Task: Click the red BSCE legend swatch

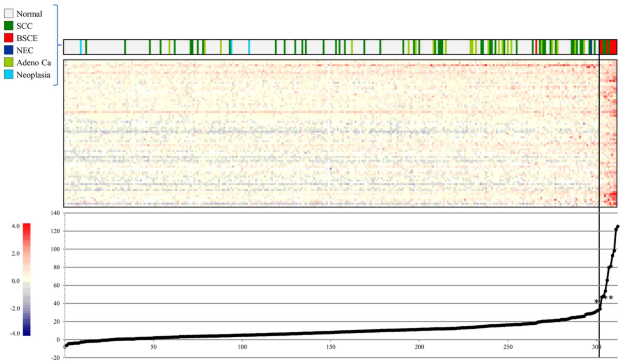Action: [x=9, y=38]
